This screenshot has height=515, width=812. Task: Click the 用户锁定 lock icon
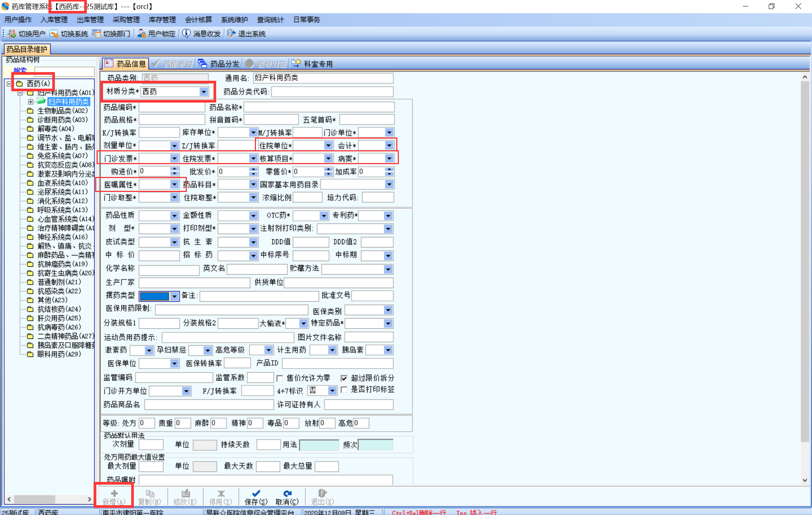tap(142, 34)
